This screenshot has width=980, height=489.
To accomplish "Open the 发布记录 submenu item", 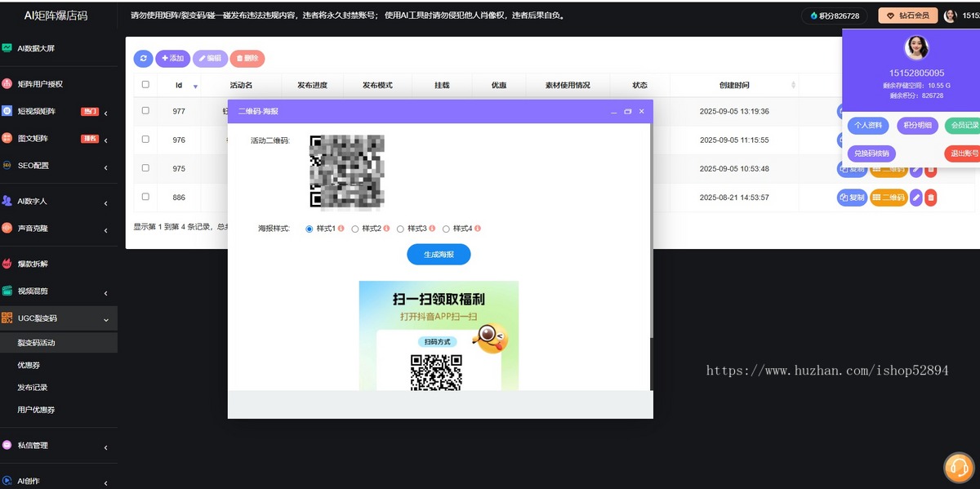I will (33, 387).
